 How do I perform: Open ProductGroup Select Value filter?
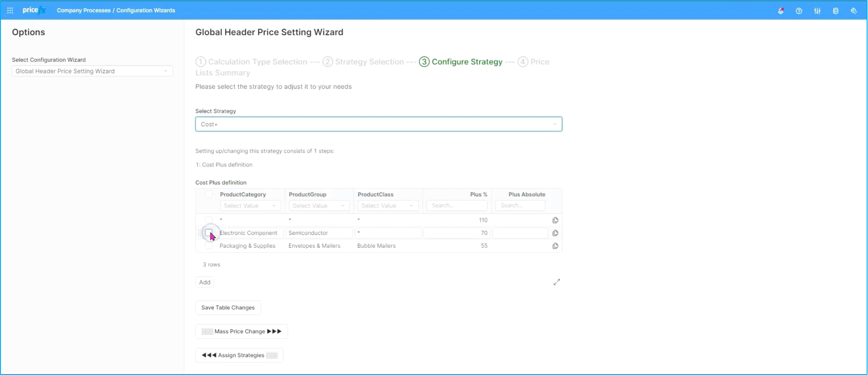[x=319, y=206]
